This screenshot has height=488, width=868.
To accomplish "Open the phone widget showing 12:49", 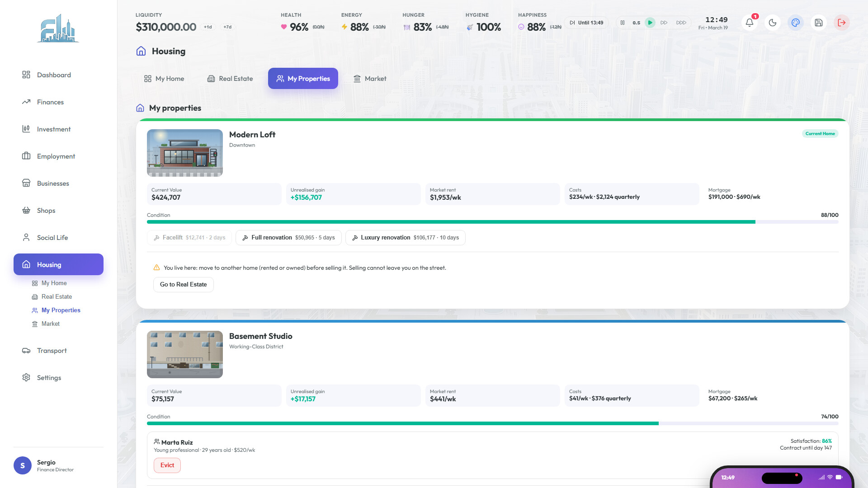I will pyautogui.click(x=782, y=477).
